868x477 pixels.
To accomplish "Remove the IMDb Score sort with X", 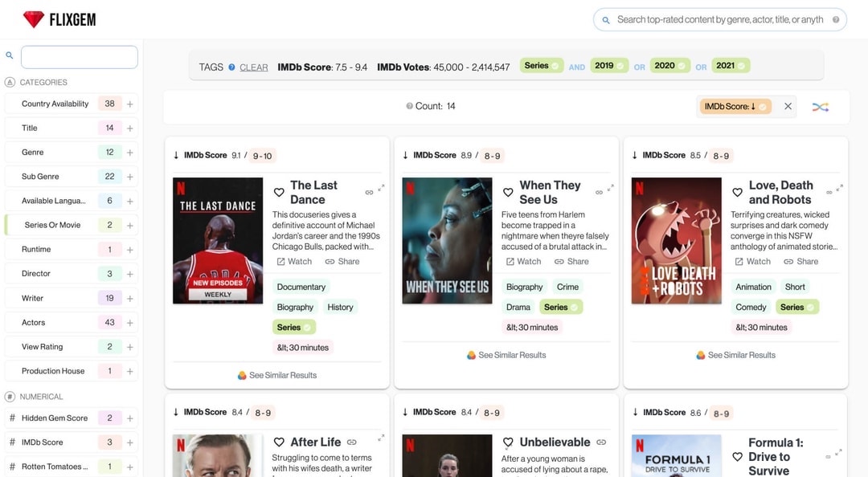I will coord(788,106).
